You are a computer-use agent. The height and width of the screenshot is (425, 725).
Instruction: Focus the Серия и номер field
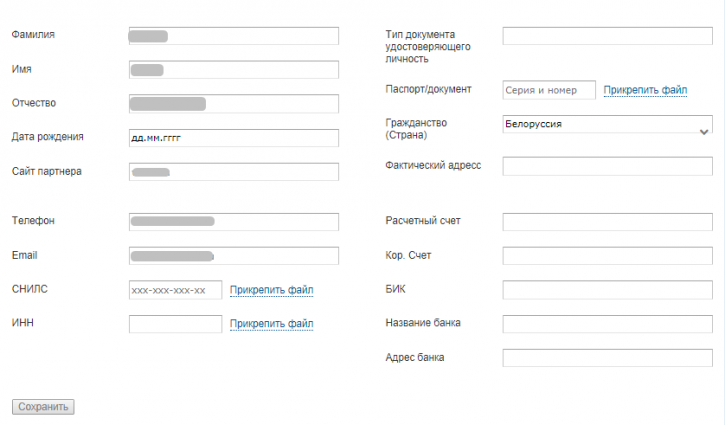point(549,90)
